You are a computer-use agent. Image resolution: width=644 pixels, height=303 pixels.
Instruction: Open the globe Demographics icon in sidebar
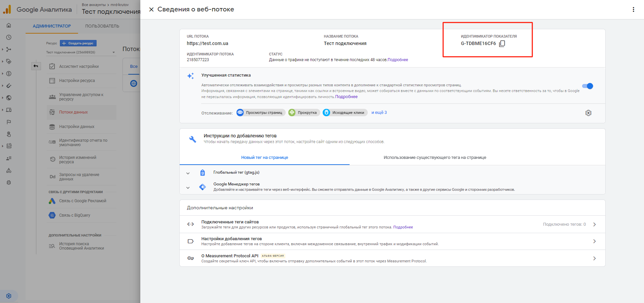tap(9, 98)
